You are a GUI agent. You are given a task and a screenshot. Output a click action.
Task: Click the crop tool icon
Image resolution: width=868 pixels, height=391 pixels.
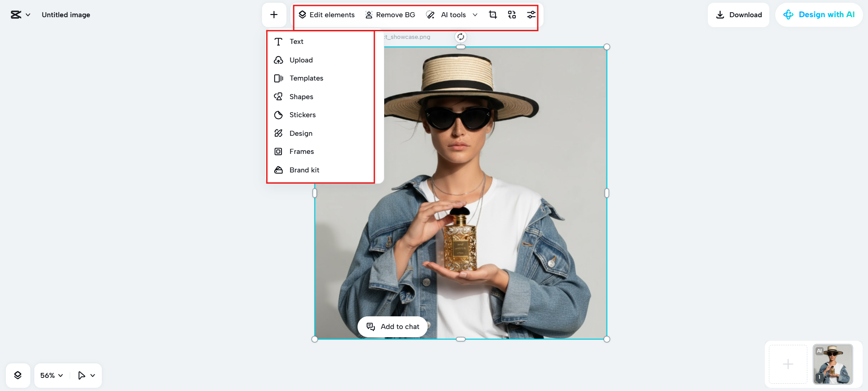(x=493, y=15)
